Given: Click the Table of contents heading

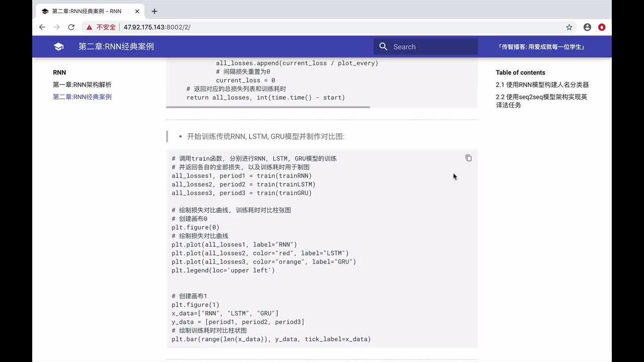Looking at the screenshot, I should (x=520, y=72).
